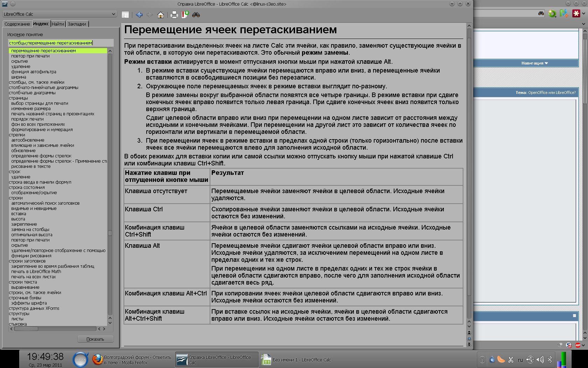Viewport: 588px width, 368px height.
Task: Go back to the previous help page
Action: coord(139,15)
